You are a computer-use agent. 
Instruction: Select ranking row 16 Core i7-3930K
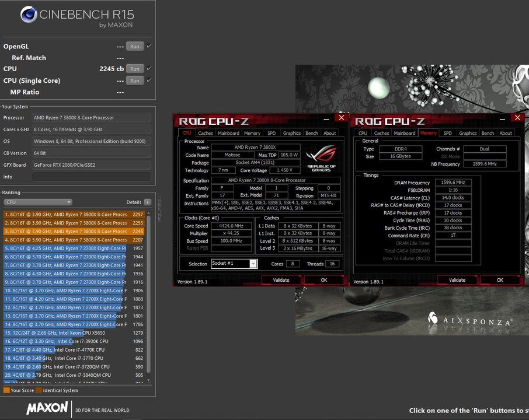tap(74, 341)
